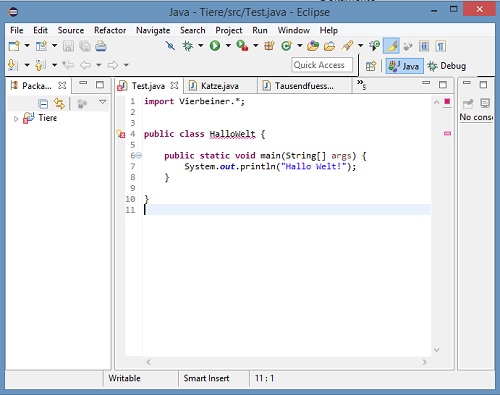The image size is (500, 395).
Task: Click the Save All icon
Action: coord(85,46)
